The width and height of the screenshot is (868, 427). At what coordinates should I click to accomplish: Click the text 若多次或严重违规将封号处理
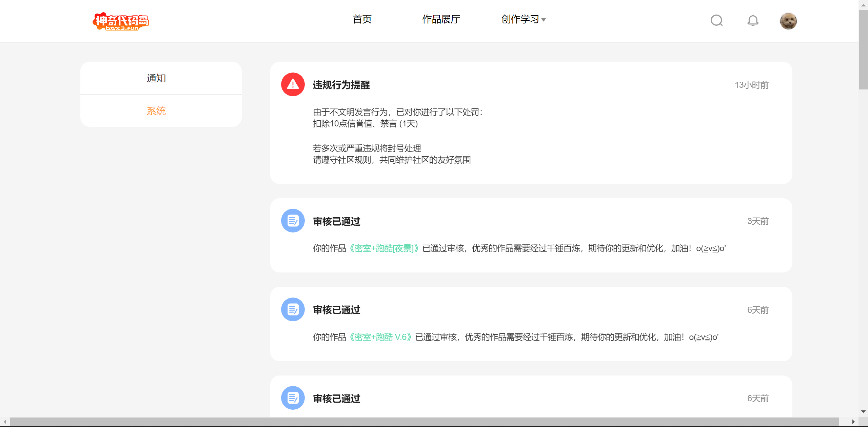click(367, 148)
